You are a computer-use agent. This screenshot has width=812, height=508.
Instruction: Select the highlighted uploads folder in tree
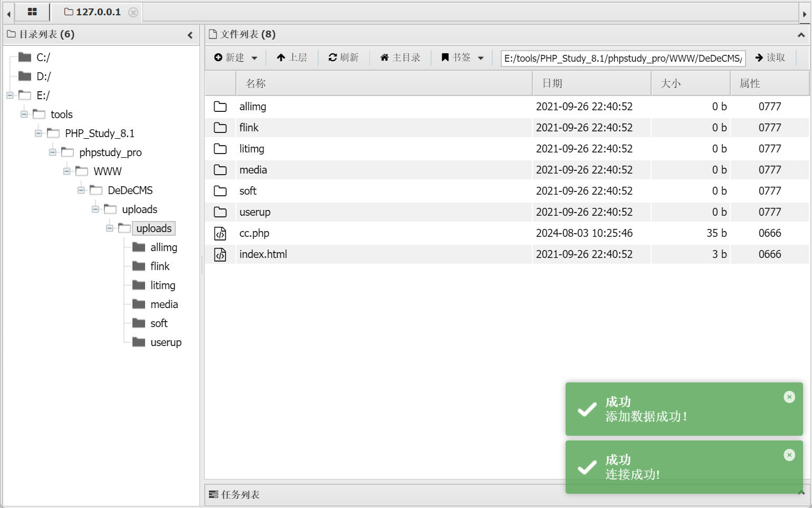tap(154, 228)
